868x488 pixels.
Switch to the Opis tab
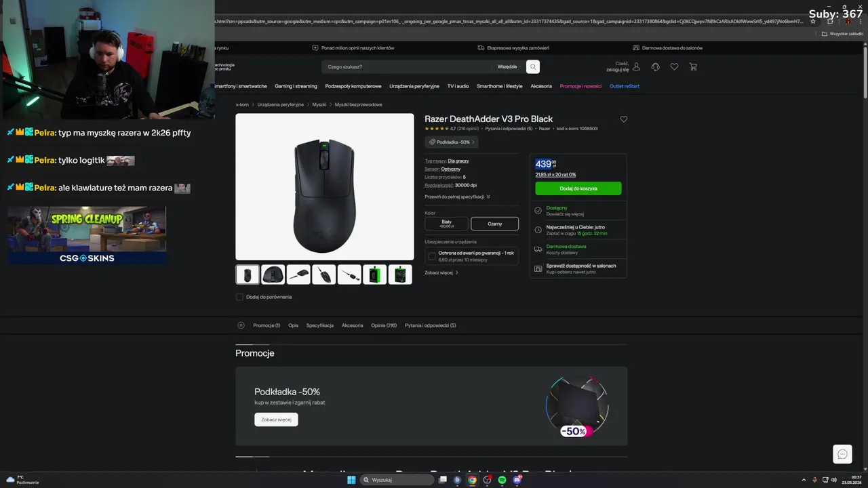point(293,325)
